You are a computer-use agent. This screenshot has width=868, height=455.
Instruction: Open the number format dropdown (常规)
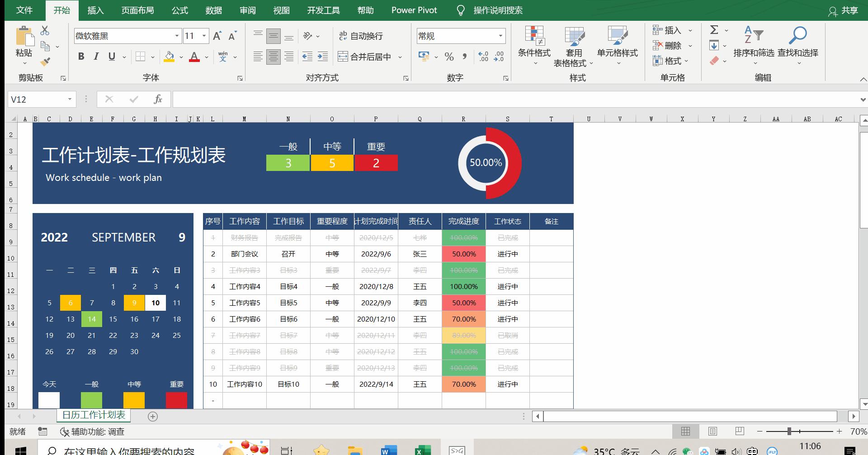pos(500,36)
